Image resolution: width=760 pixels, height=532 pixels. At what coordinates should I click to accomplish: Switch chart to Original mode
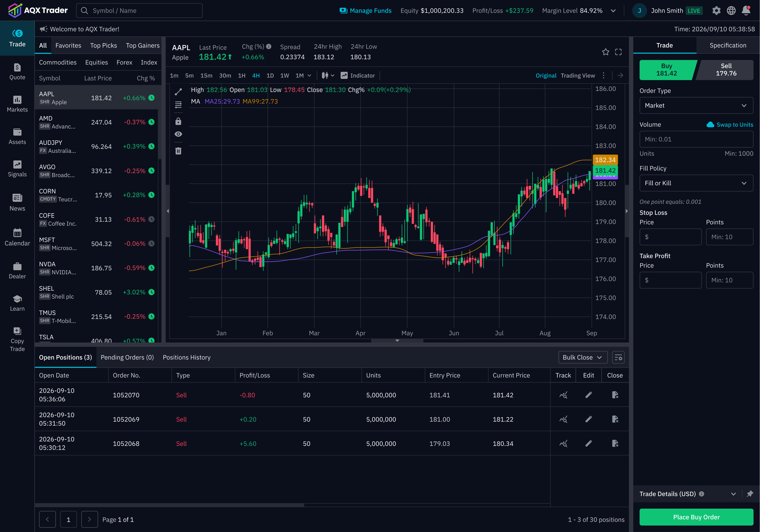click(546, 76)
